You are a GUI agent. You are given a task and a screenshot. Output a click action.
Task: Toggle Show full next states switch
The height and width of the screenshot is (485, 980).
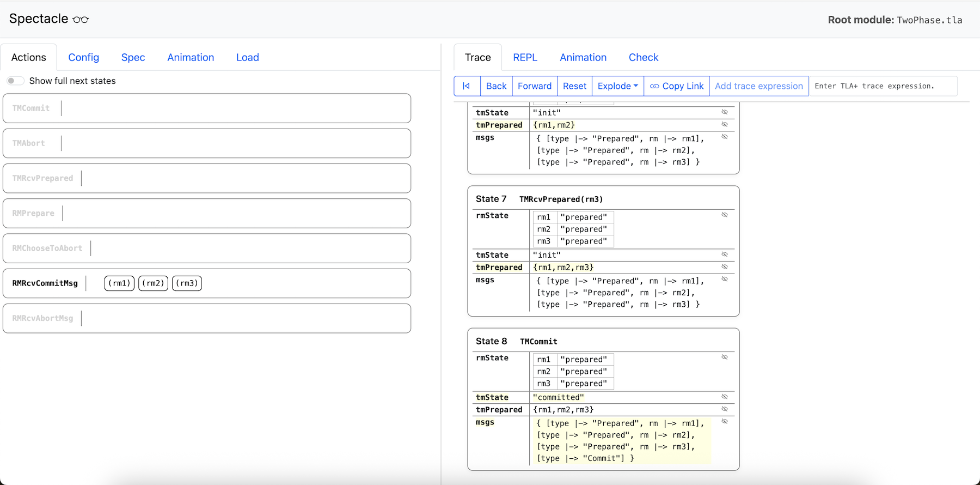pyautogui.click(x=15, y=81)
